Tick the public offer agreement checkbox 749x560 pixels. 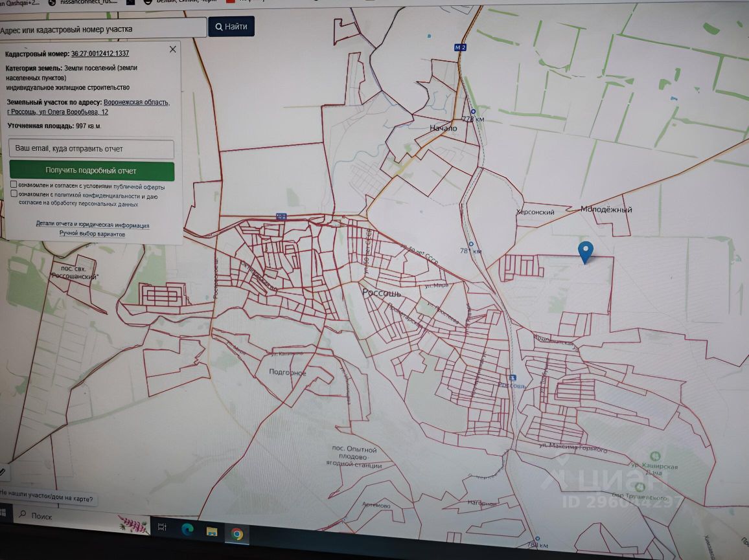(14, 185)
